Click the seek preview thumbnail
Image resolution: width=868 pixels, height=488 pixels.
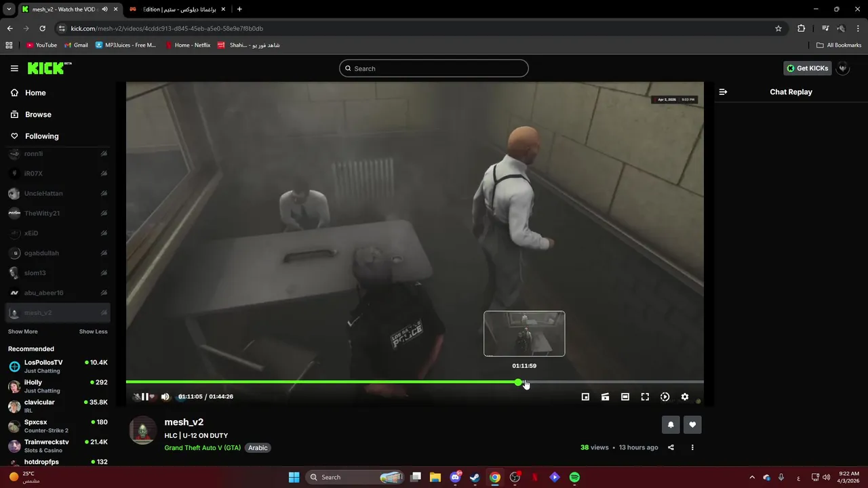(524, 333)
